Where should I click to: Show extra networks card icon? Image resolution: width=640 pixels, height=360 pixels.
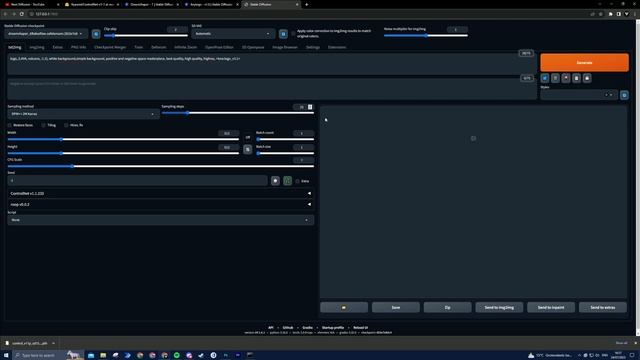(x=566, y=78)
